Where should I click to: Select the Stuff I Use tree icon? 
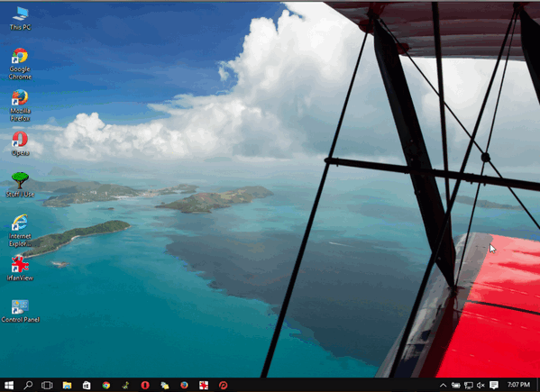coord(20,185)
